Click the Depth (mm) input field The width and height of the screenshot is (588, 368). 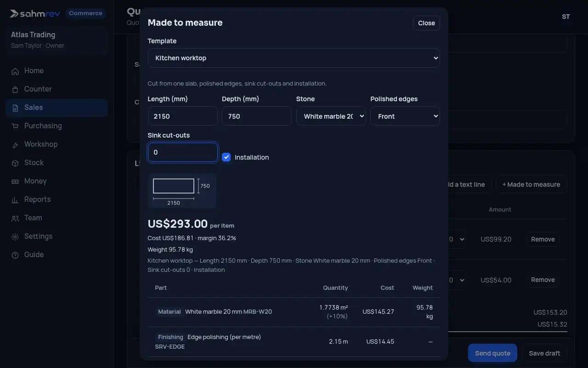pos(256,116)
